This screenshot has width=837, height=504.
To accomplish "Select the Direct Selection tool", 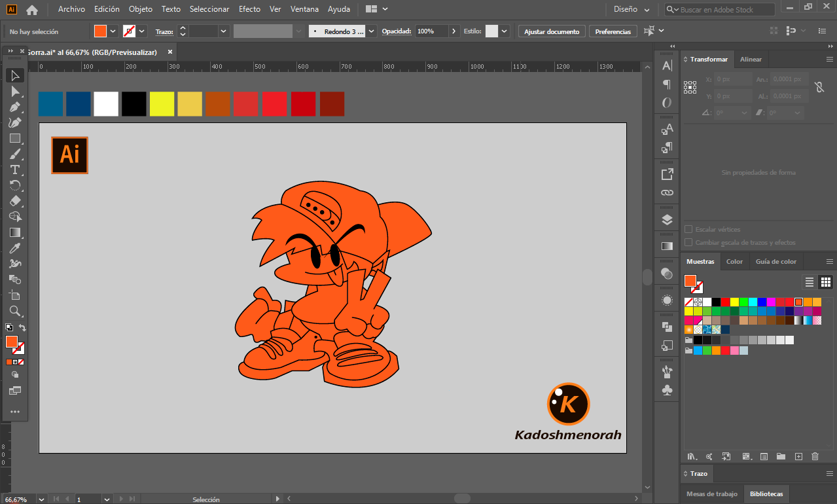I will coord(15,91).
